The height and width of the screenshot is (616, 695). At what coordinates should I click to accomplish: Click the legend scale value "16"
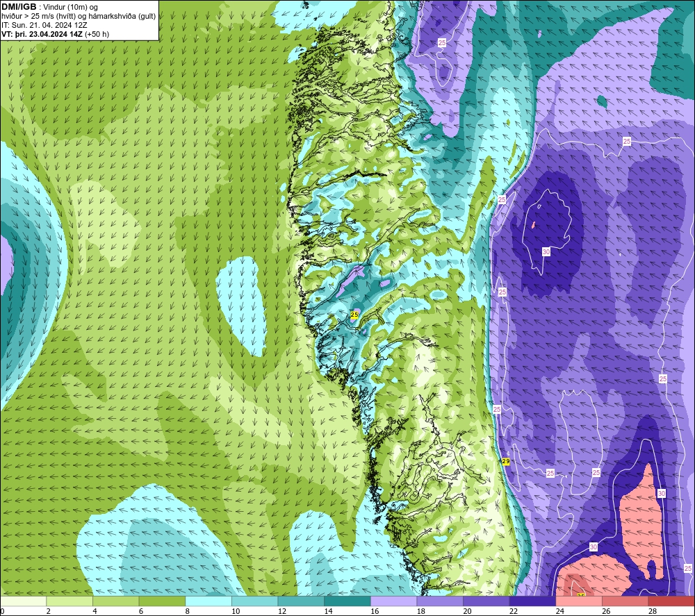[x=375, y=611]
